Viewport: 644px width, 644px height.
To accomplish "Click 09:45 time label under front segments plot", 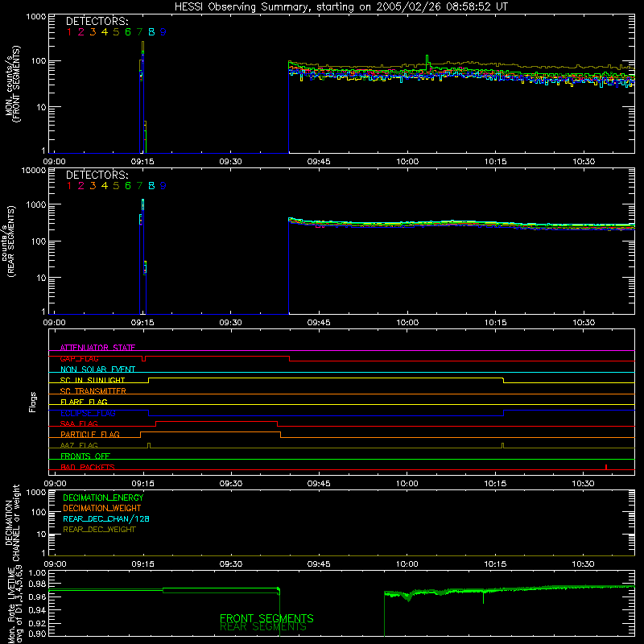I will (x=319, y=162).
